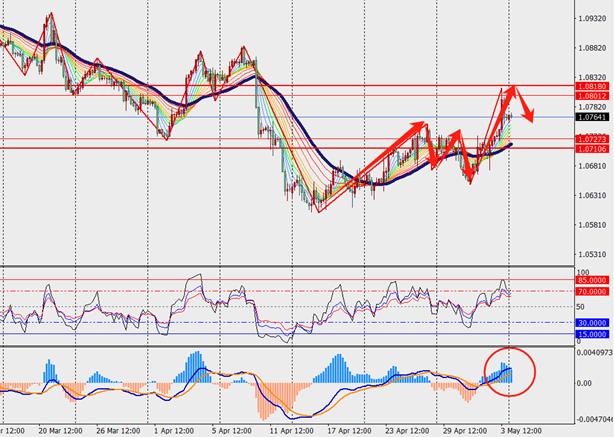This screenshot has height=437, width=614.
Task: Click the 50 midline value on oscillator scale
Action: tap(581, 307)
